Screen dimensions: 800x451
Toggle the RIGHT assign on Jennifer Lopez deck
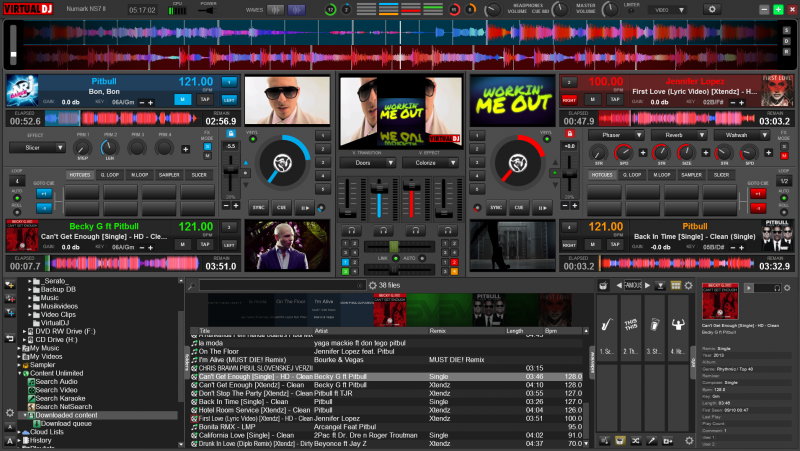point(569,100)
